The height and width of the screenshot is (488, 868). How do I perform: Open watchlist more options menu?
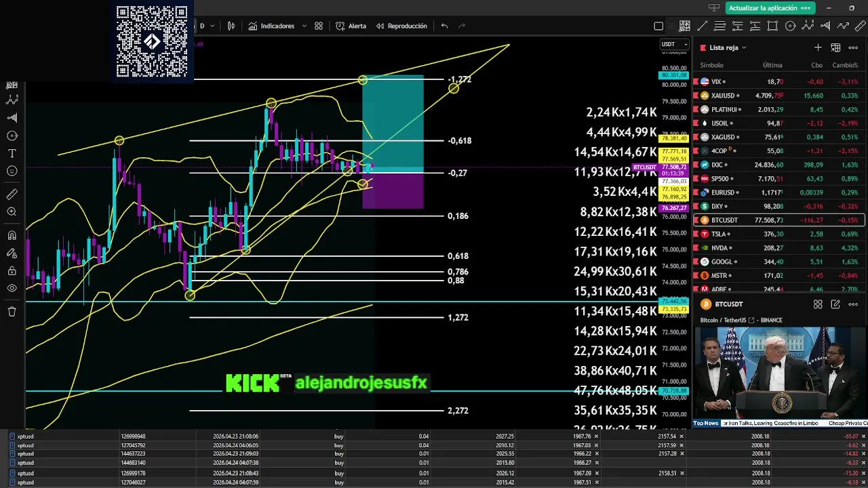point(853,47)
